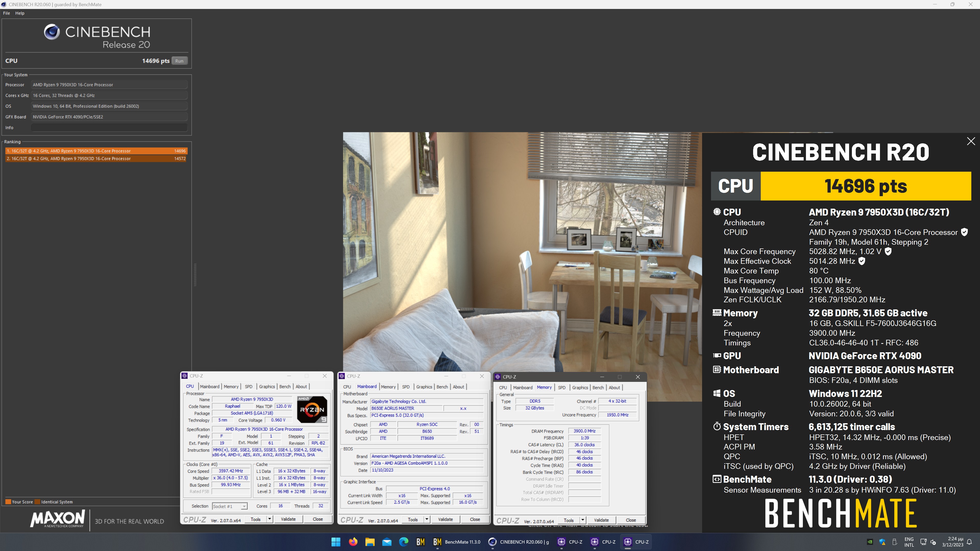This screenshot has height=551, width=980.
Task: Expand Selection Socket #1 combo box
Action: [229, 506]
